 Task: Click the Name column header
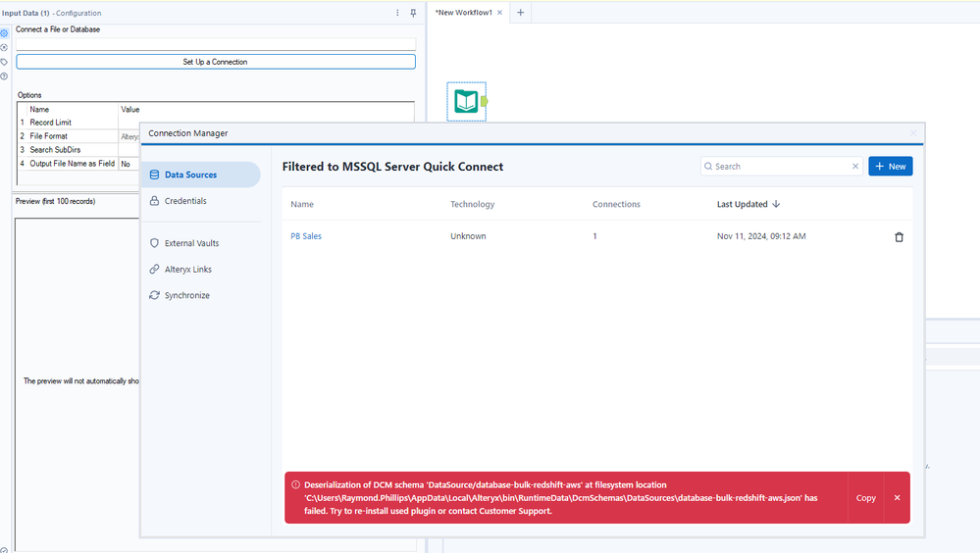coord(302,204)
